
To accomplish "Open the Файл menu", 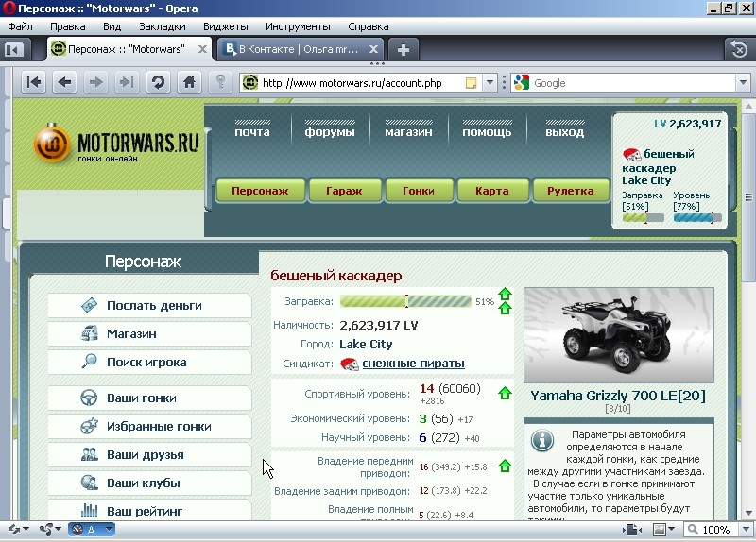I will [x=20, y=26].
